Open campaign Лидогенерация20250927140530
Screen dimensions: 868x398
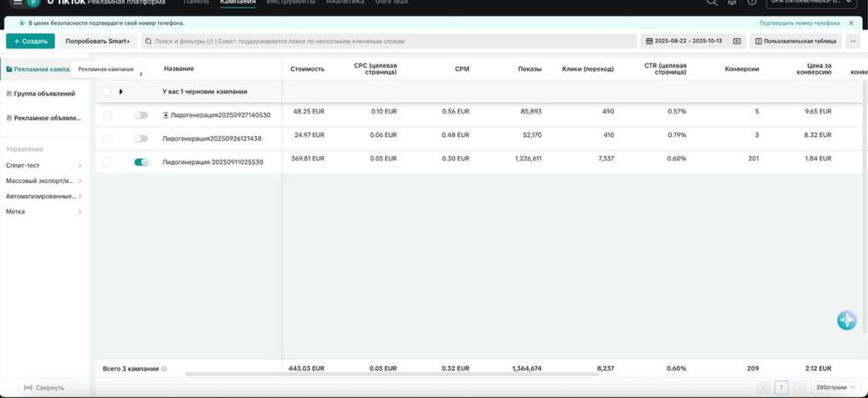pos(220,115)
